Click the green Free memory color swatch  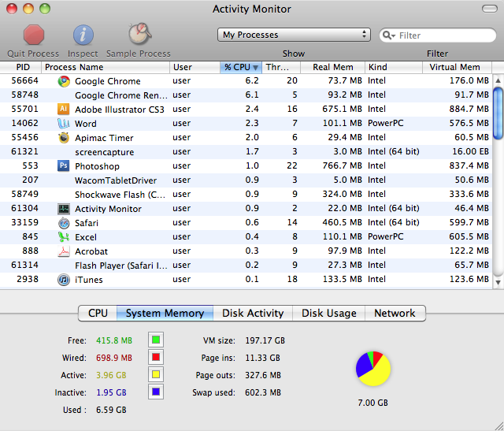coord(156,340)
